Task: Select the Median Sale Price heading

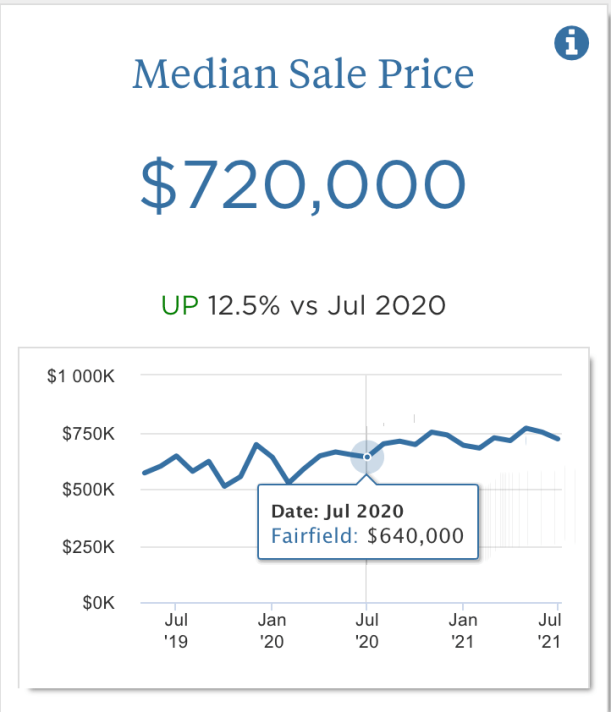Action: pos(304,74)
